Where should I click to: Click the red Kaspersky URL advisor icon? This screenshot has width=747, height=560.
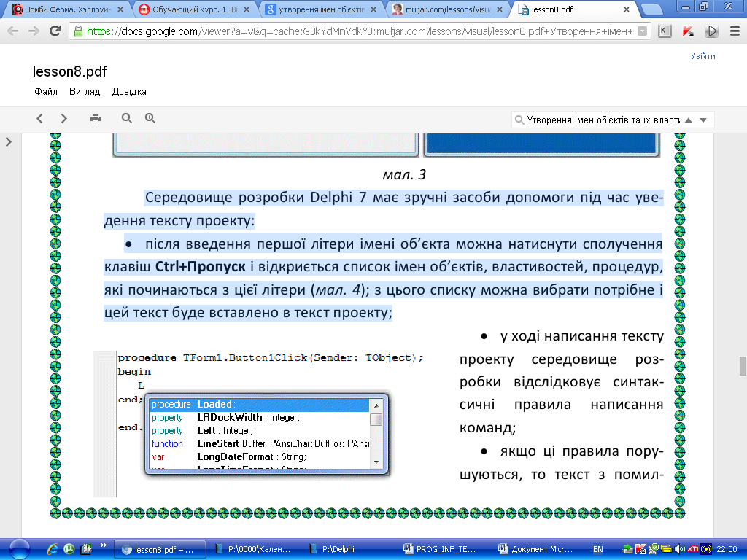coord(688,31)
